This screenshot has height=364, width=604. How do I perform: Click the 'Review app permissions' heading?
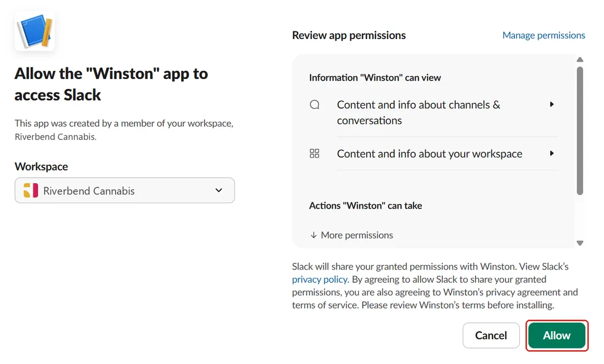pyautogui.click(x=349, y=36)
